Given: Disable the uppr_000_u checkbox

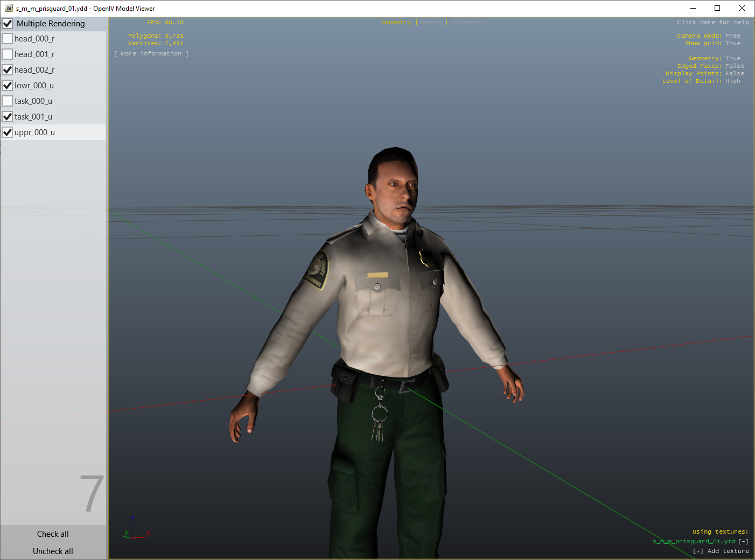Looking at the screenshot, I should tap(8, 132).
